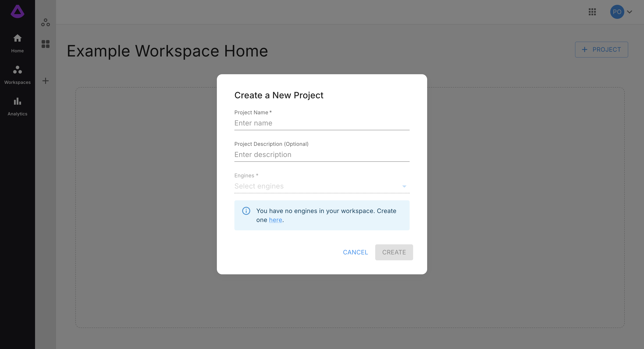644x349 pixels.
Task: Click the 'You have no engines' message text
Action: pos(326,215)
